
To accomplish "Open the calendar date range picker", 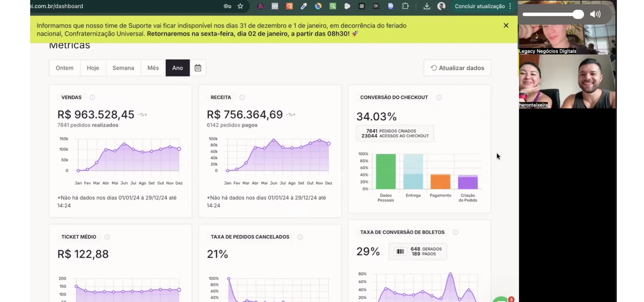I will click(x=198, y=68).
